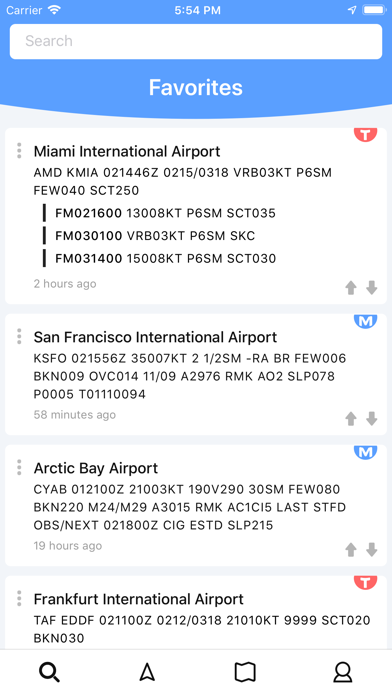Open the map tab in bottom bar
The height and width of the screenshot is (696, 392).
click(245, 672)
